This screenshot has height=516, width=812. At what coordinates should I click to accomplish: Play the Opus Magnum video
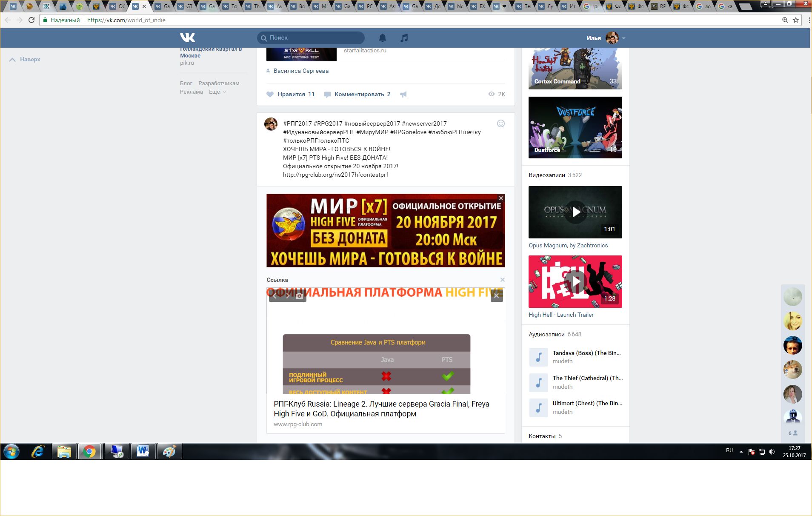575,212
